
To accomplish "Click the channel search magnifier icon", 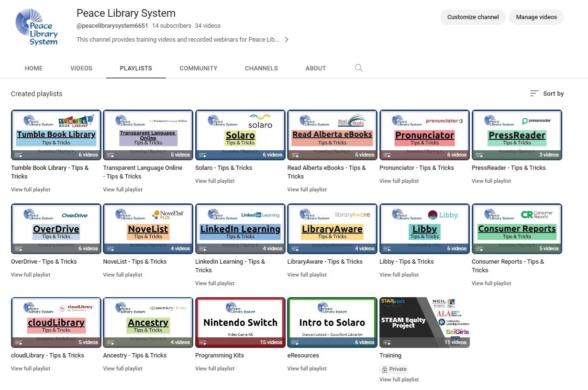I will point(358,68).
